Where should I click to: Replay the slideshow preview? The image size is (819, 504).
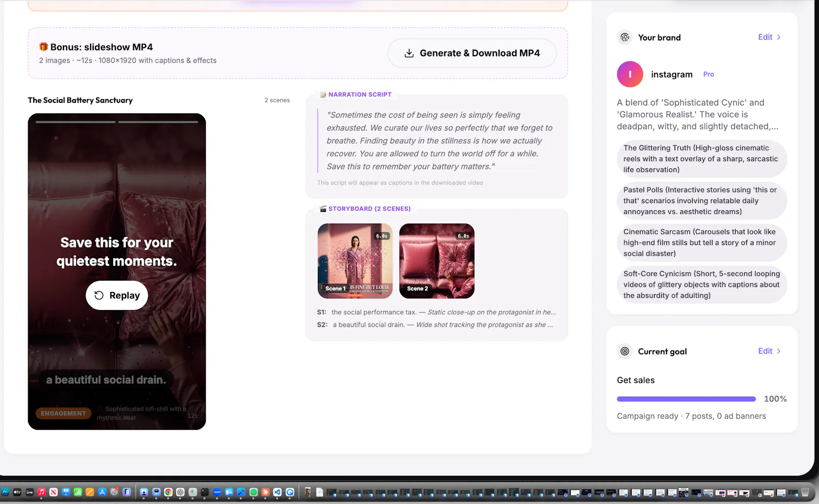(117, 295)
